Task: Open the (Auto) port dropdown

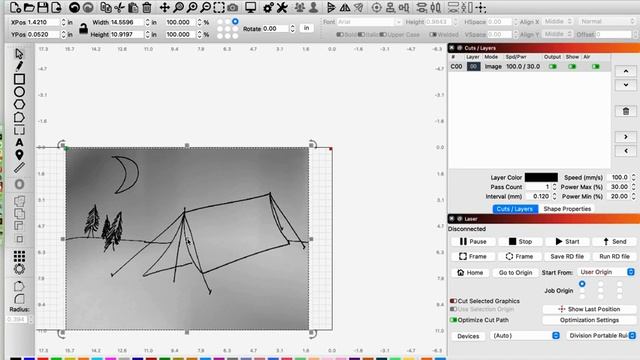Action: 524,336
